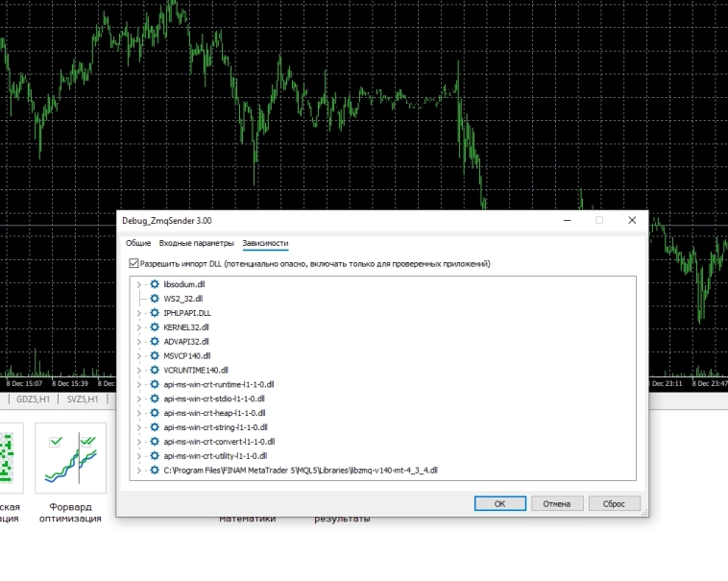Expand the IPHLPAPI.DLL dependency node
Image resolution: width=728 pixels, height=581 pixels.
click(139, 313)
